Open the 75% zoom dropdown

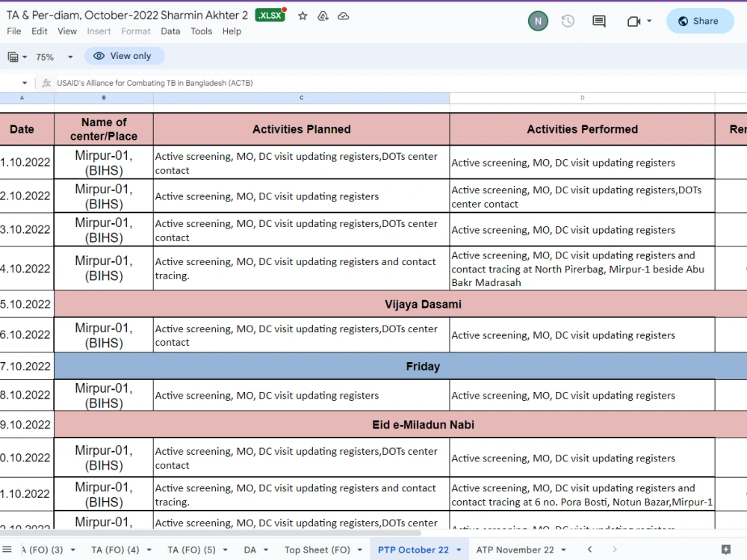tap(54, 57)
